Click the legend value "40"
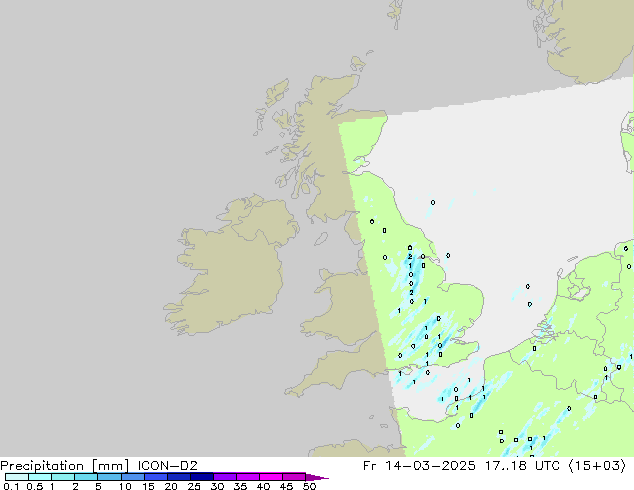This screenshot has height=490, width=634. coord(263,486)
